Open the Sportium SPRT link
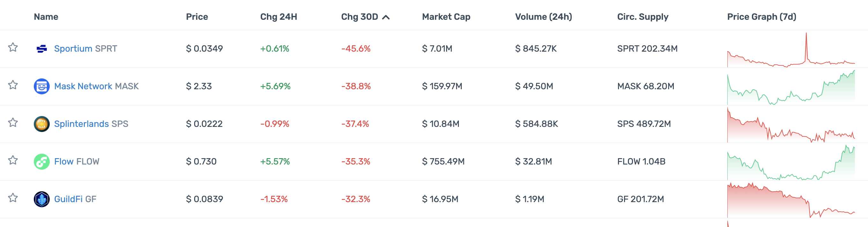The width and height of the screenshot is (868, 227). (x=85, y=49)
